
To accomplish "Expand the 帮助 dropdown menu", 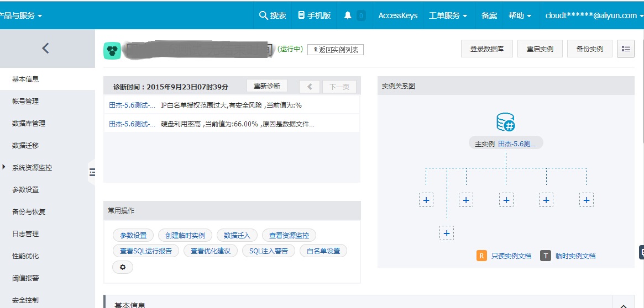I will [x=520, y=15].
